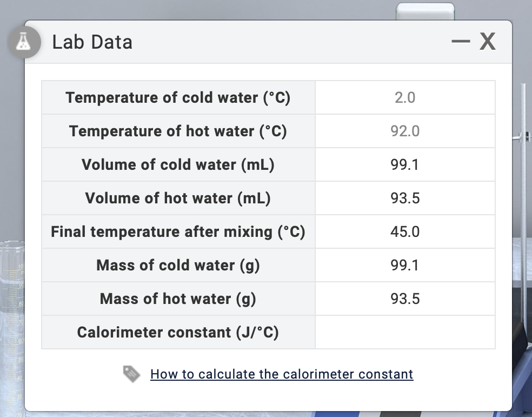Screen dimensions: 532x417
Task: Click the Mass of cold water entry
Action: tap(405, 265)
